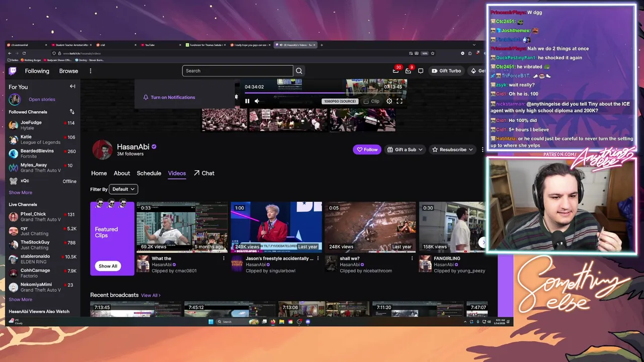
Task: Open the more options menu beside Browse
Action: point(91,71)
